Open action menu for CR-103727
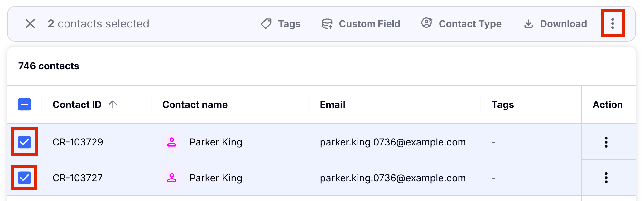The image size is (644, 201). (606, 178)
